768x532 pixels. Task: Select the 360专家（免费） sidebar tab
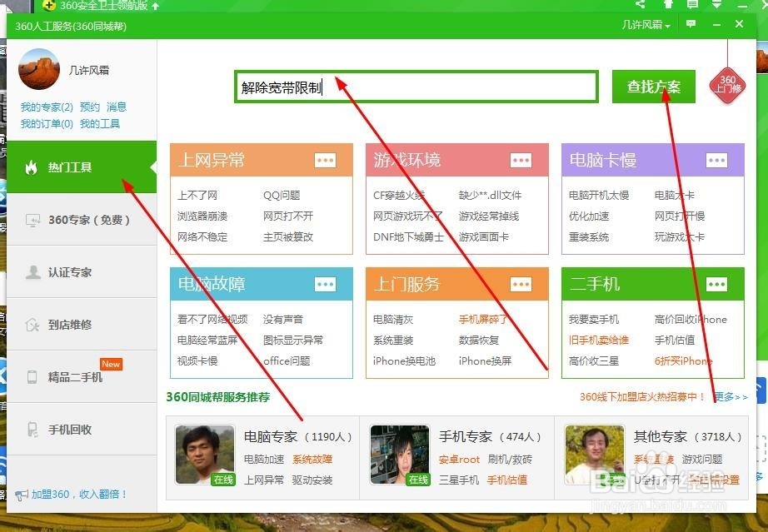(82, 220)
